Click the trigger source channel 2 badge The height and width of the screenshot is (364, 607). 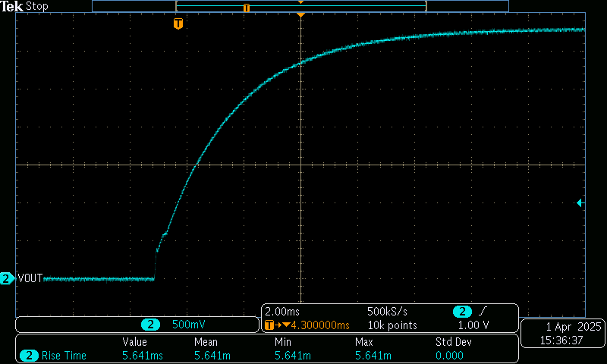(x=462, y=312)
